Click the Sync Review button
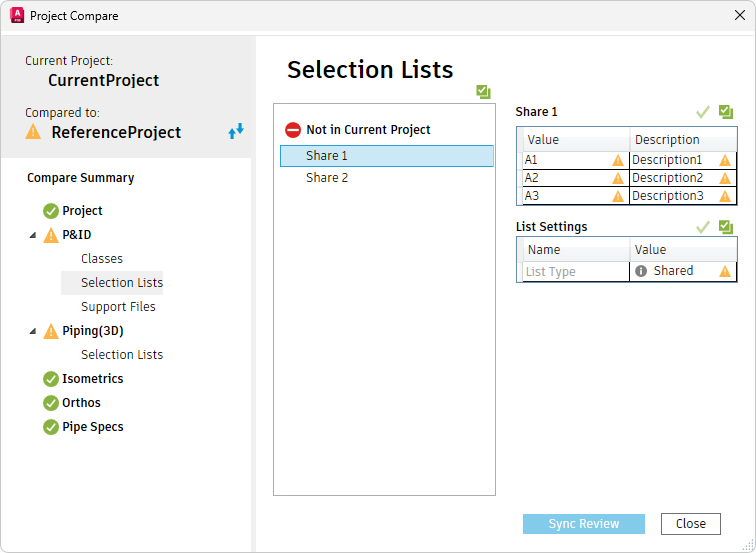756x553 pixels. click(x=583, y=524)
